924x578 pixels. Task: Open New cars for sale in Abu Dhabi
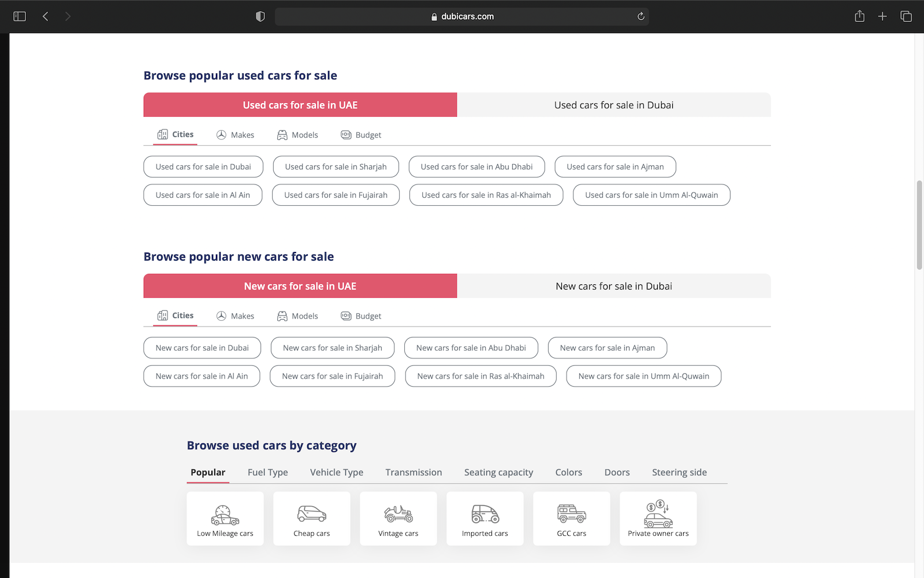point(471,348)
